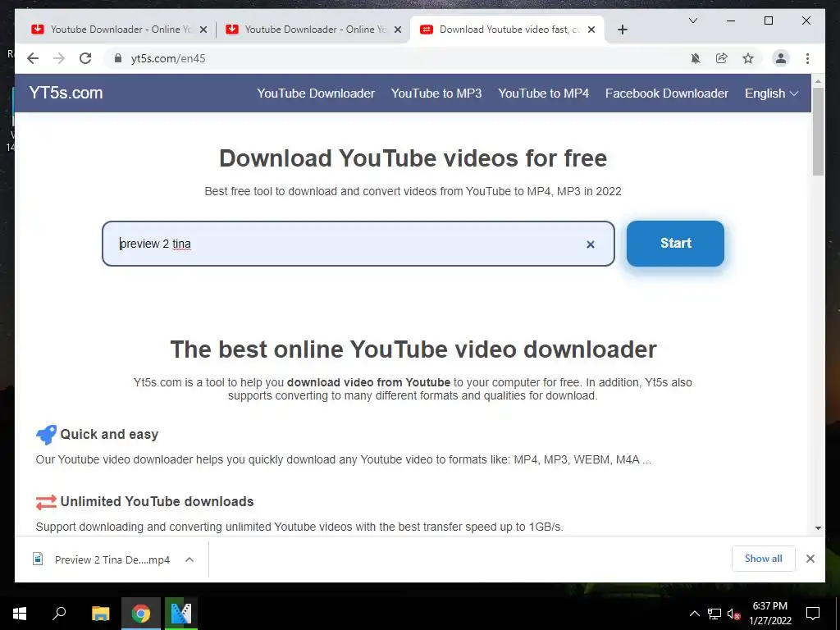Click the YT5s.com site logo
This screenshot has width=840, height=630.
click(66, 93)
